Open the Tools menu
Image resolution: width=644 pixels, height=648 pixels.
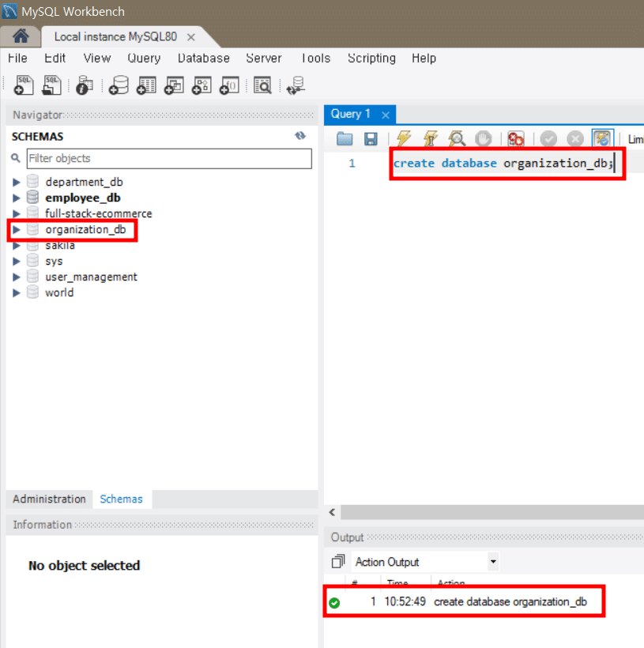(x=316, y=58)
